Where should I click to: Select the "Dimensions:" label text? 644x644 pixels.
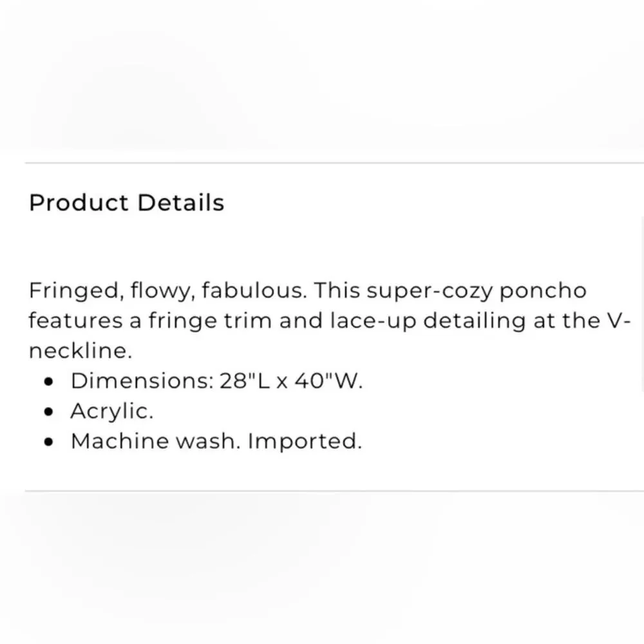(x=142, y=381)
